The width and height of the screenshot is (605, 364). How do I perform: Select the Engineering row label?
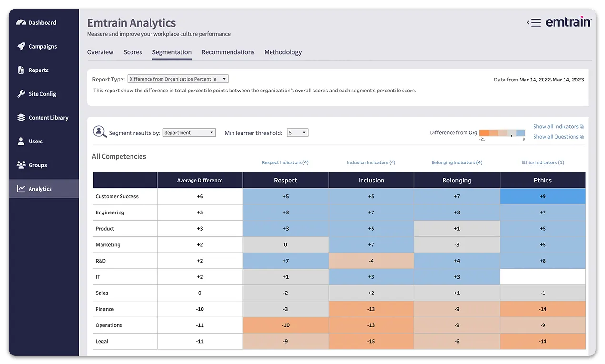(x=110, y=212)
